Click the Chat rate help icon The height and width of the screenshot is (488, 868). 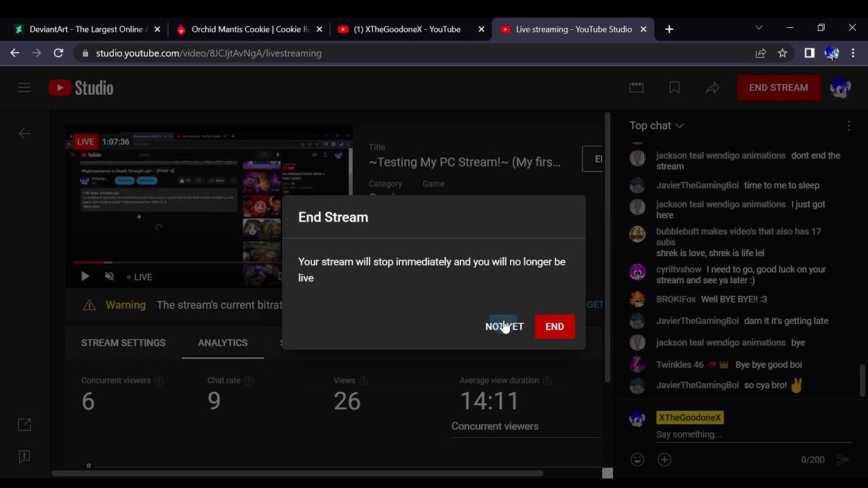[x=248, y=381]
